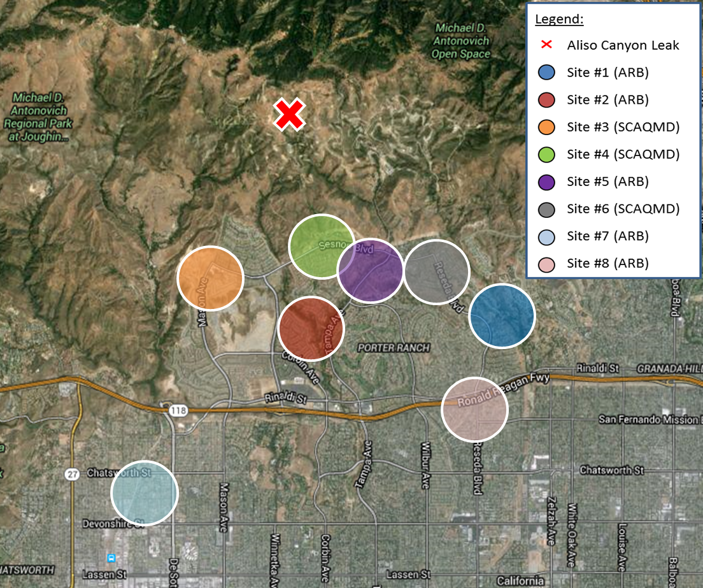Click the Site #3 (SCAQMD) legend label
Screen dimensions: 703x588
(x=623, y=127)
